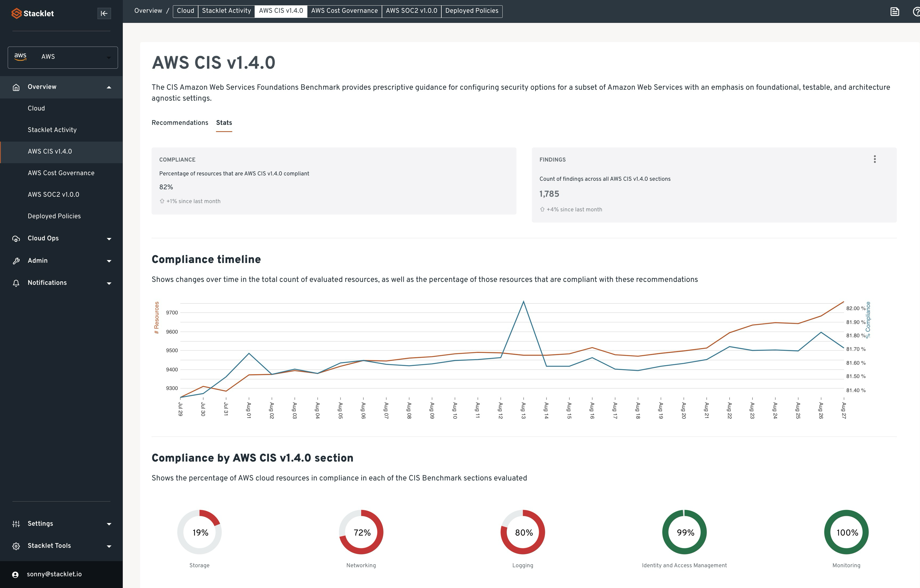The height and width of the screenshot is (588, 920).
Task: Collapse the sidebar with the arrow icon
Action: (104, 13)
